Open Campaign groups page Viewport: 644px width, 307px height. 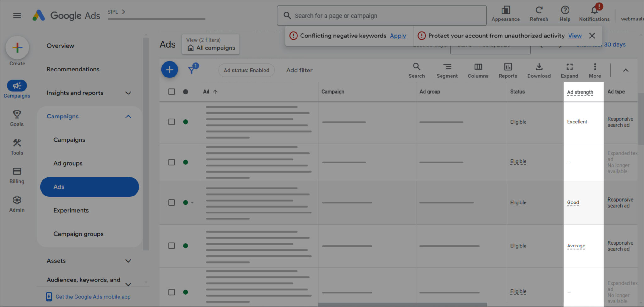pyautogui.click(x=78, y=234)
